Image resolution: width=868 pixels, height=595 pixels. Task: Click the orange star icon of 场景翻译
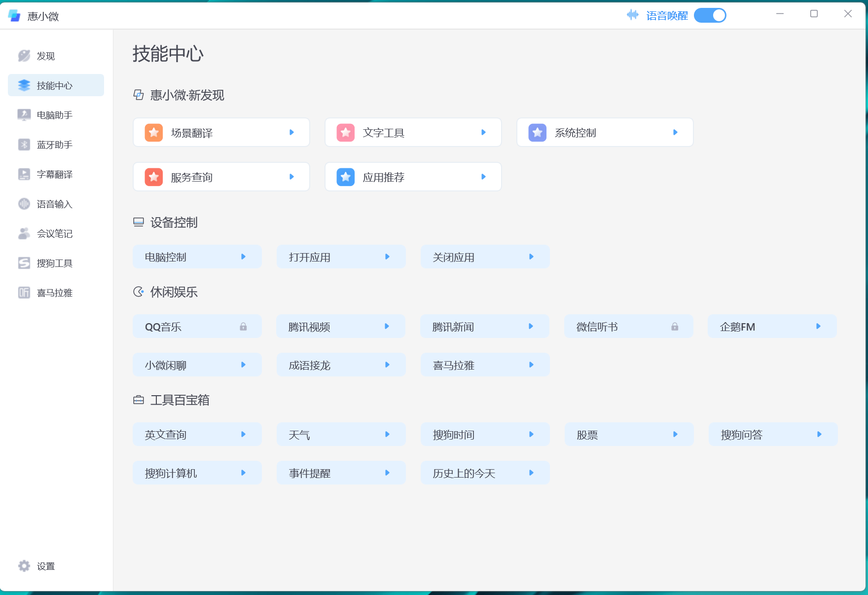154,132
